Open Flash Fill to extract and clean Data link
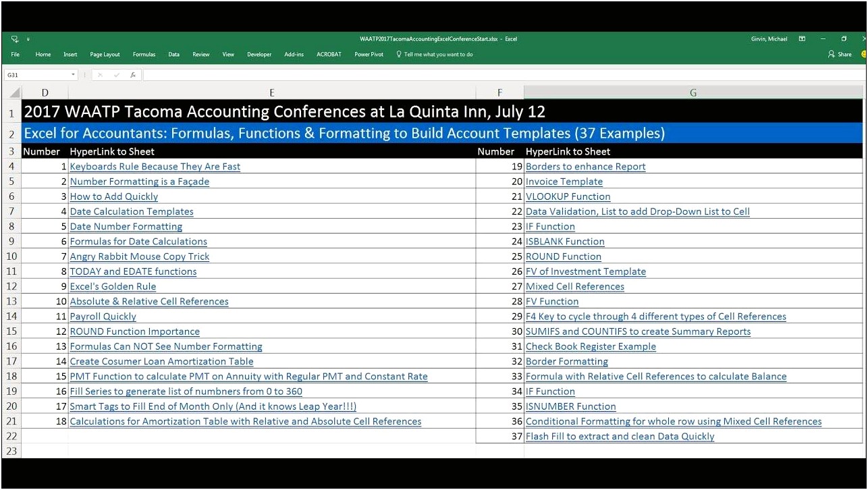This screenshot has width=868, height=490. pos(620,436)
